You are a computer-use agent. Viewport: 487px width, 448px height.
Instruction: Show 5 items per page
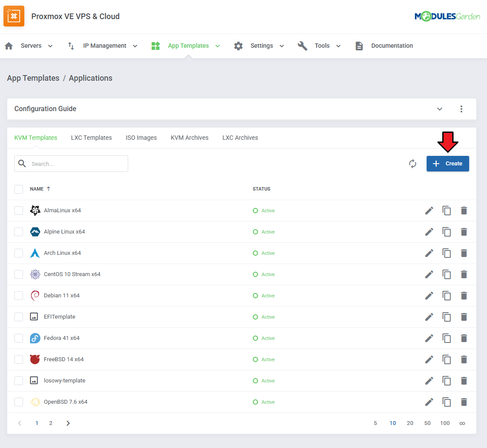pos(375,423)
